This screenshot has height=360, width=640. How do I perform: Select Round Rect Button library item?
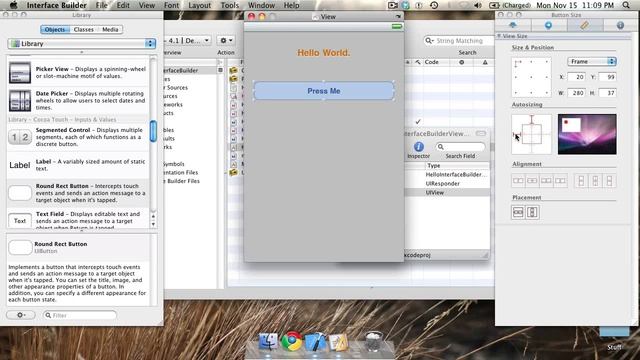(x=78, y=193)
